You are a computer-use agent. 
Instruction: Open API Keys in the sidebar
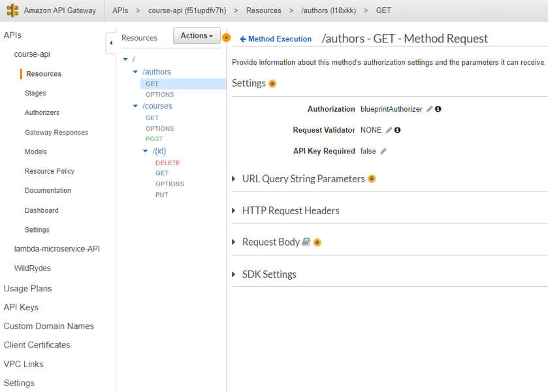coord(21,307)
